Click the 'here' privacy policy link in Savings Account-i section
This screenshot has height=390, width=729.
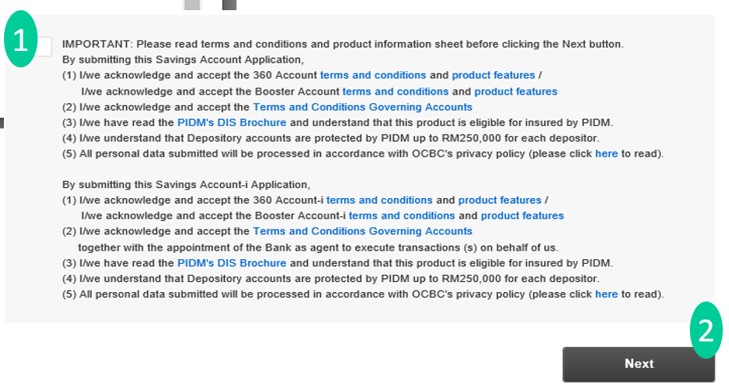coord(606,294)
